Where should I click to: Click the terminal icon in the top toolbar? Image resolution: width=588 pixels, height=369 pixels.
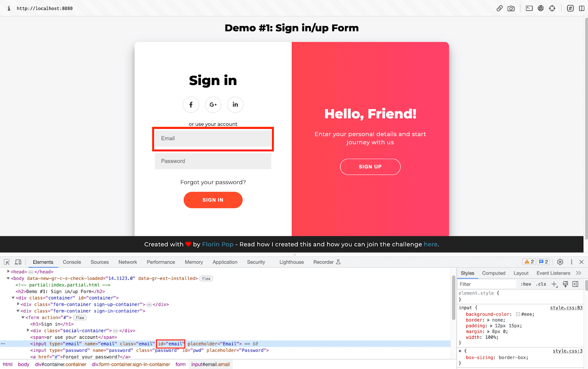[529, 8]
